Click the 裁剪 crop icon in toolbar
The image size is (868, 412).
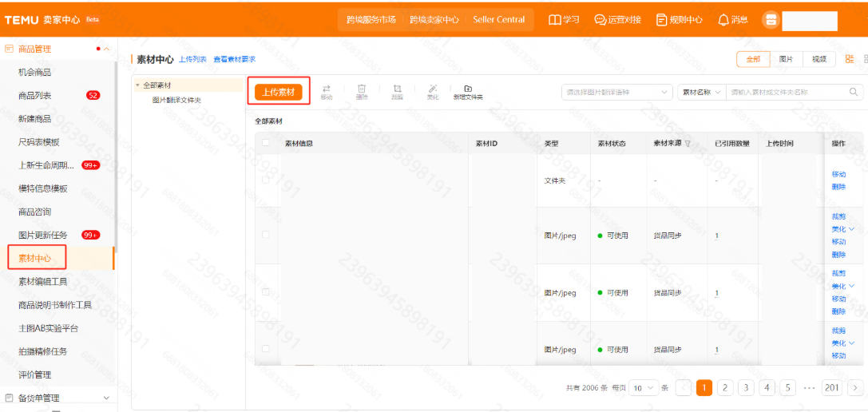[397, 88]
